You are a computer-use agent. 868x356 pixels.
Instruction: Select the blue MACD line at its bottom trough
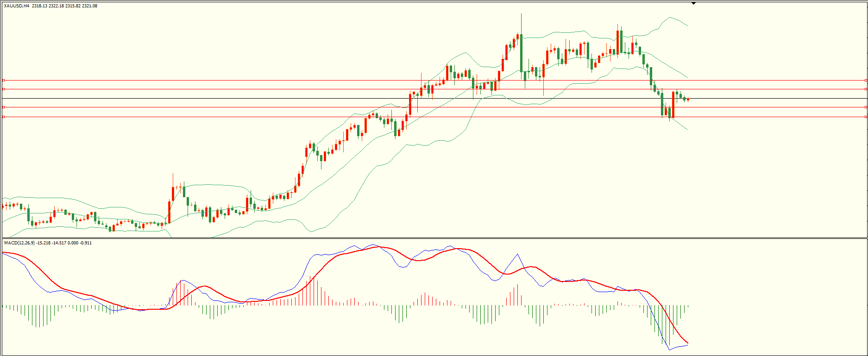point(669,349)
